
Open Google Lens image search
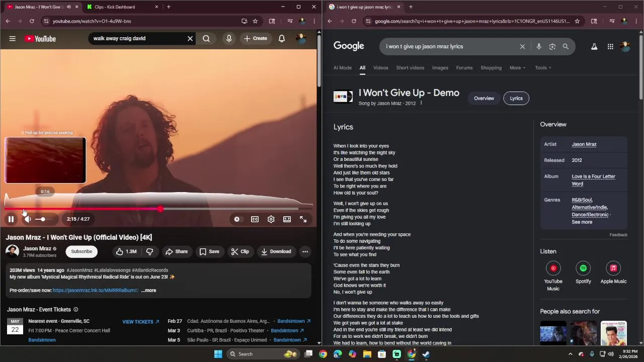pos(552,46)
